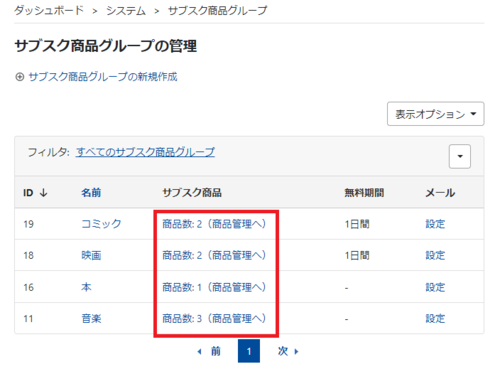This screenshot has height=374, width=500.
Task: Click サブスク商品グループの新規作成 link
Action: pos(103,77)
